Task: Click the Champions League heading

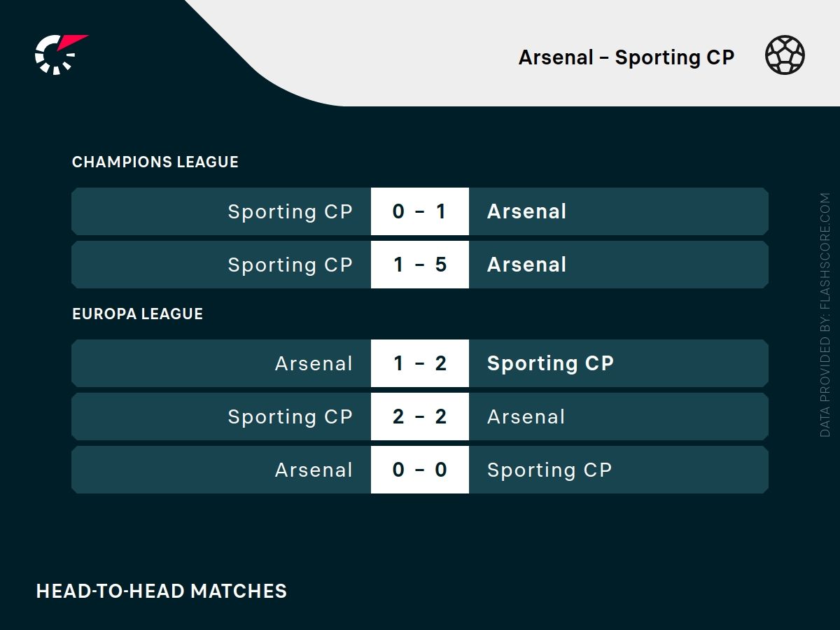Action: click(x=155, y=162)
